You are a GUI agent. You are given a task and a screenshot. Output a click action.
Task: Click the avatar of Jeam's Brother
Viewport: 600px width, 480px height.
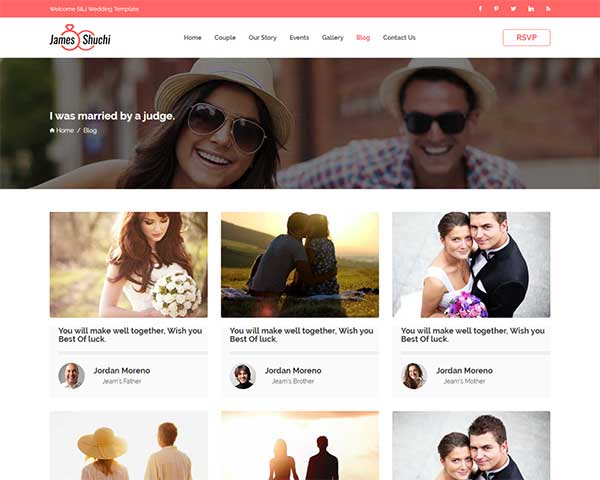pyautogui.click(x=243, y=376)
